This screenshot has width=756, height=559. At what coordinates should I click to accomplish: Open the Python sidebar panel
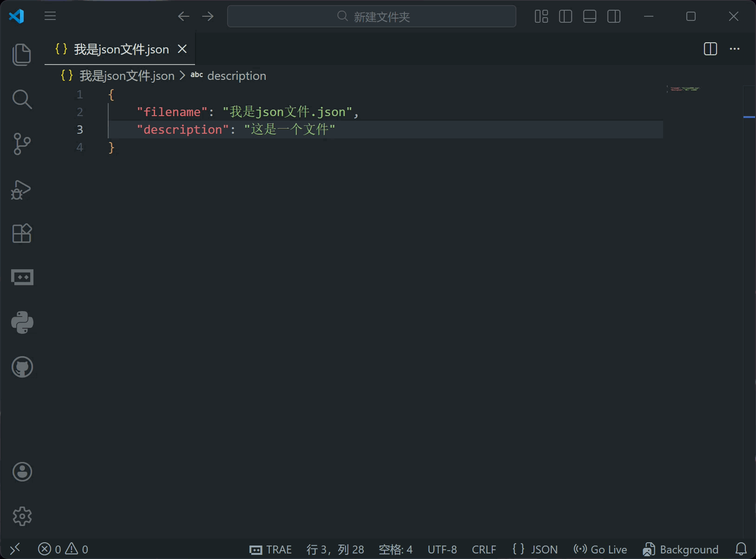click(x=22, y=322)
